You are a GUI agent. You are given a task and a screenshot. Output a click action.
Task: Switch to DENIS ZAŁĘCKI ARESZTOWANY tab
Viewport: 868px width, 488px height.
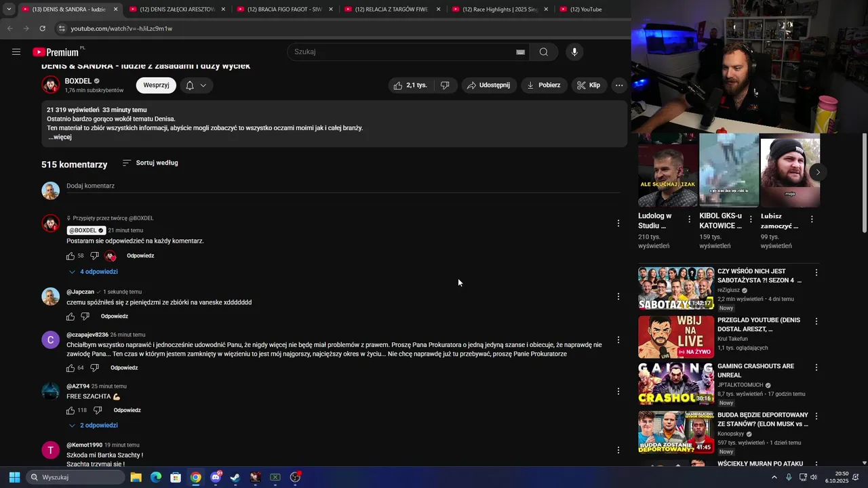pyautogui.click(x=176, y=9)
